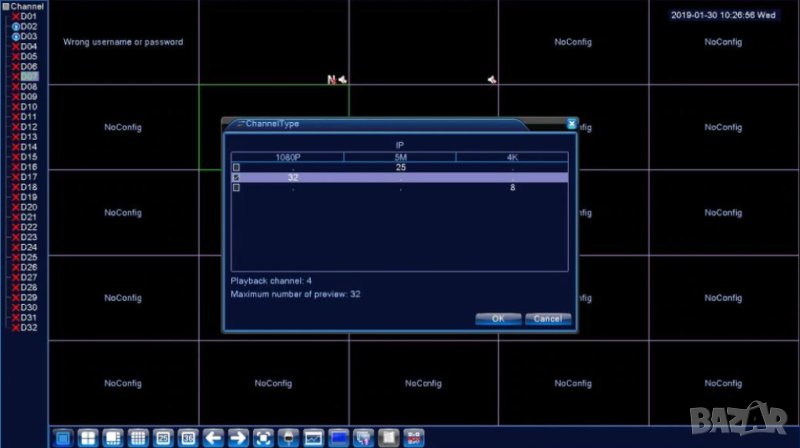
Task: Close the ChannelType dialog window
Action: point(572,124)
